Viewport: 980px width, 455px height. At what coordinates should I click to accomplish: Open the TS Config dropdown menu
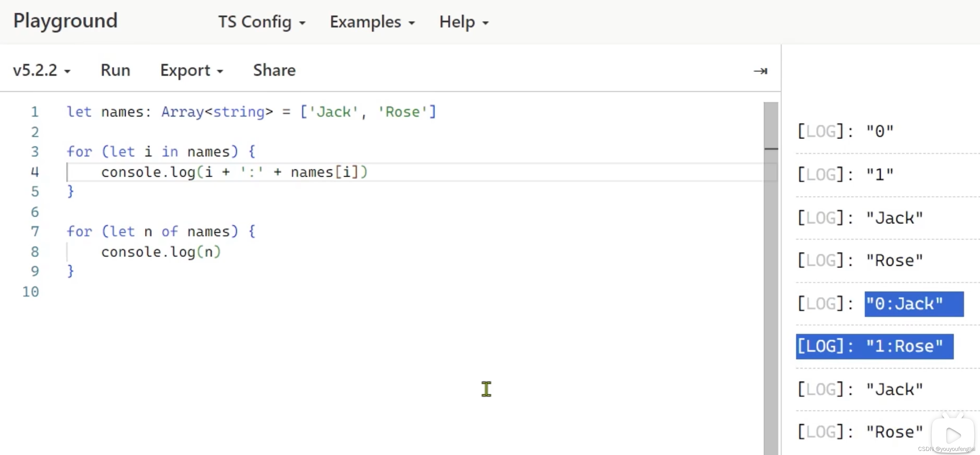click(262, 22)
